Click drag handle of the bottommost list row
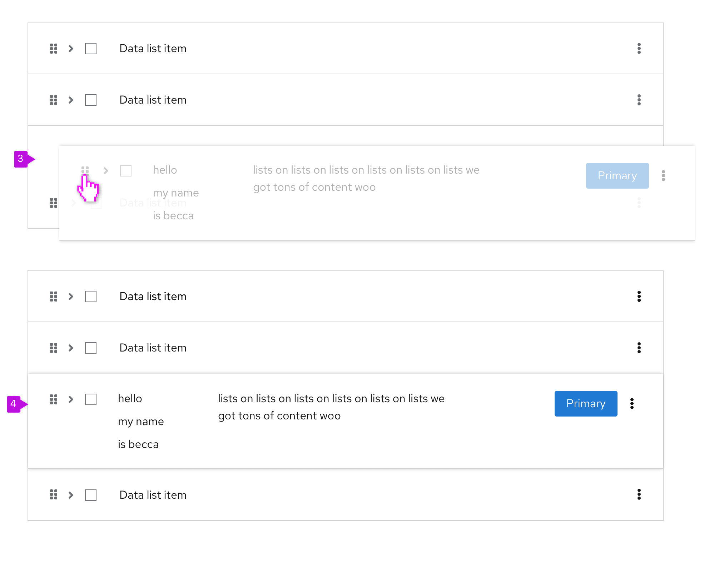Screen dimensions: 719x588 [54, 495]
